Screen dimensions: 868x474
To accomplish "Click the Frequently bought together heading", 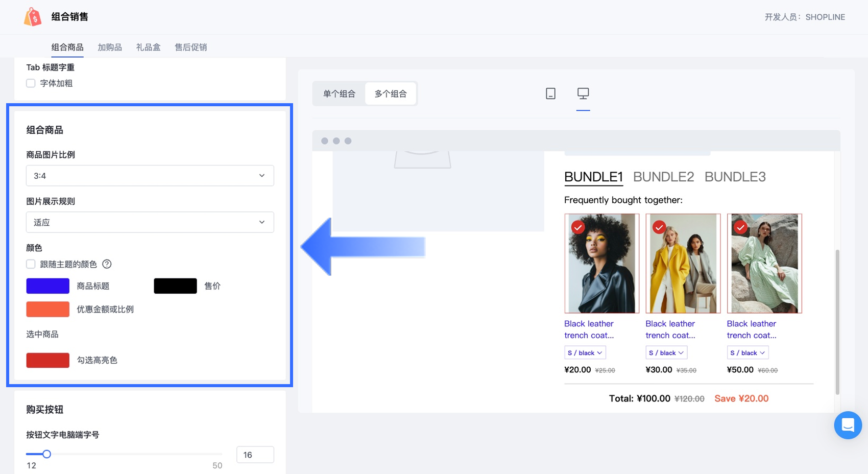I will coord(623,200).
